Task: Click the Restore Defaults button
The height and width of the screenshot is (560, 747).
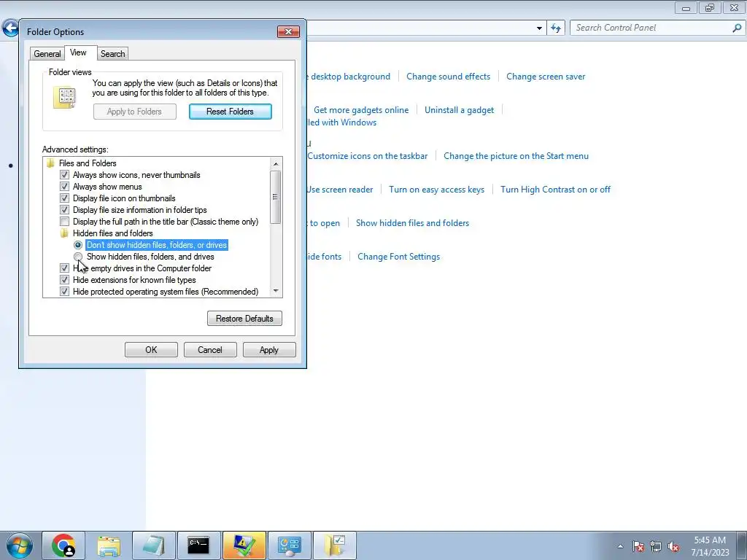Action: coord(244,319)
